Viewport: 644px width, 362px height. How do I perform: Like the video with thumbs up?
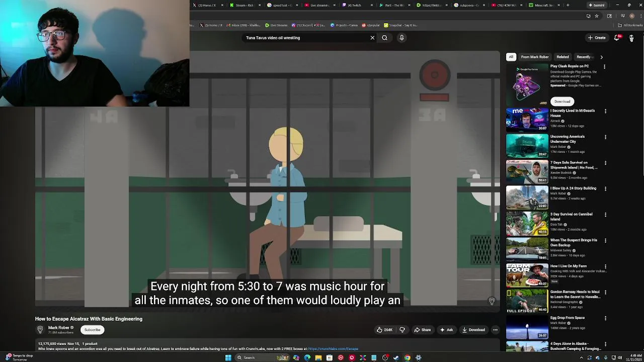(x=384, y=330)
